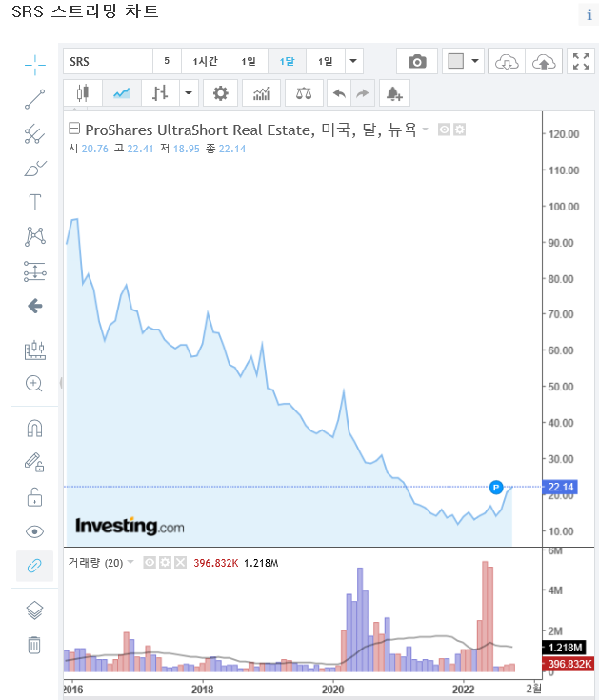The image size is (599, 700).
Task: Click the undo arrow
Action: [339, 93]
